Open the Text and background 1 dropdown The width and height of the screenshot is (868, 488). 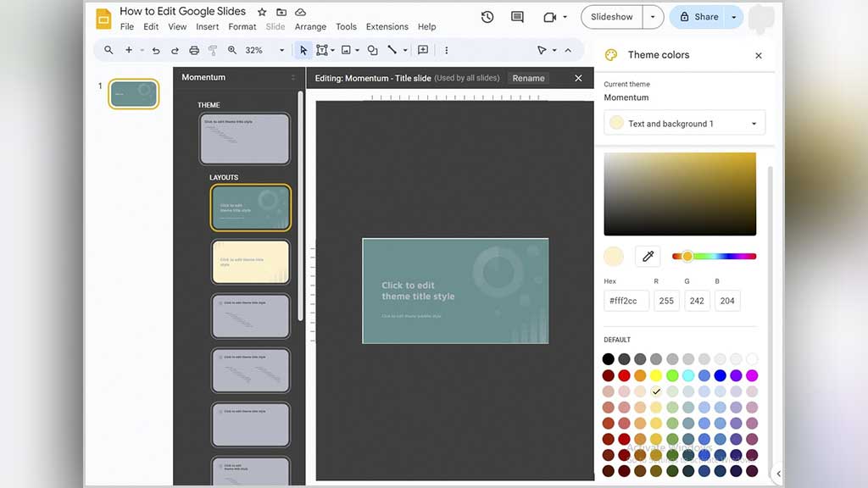pos(684,123)
